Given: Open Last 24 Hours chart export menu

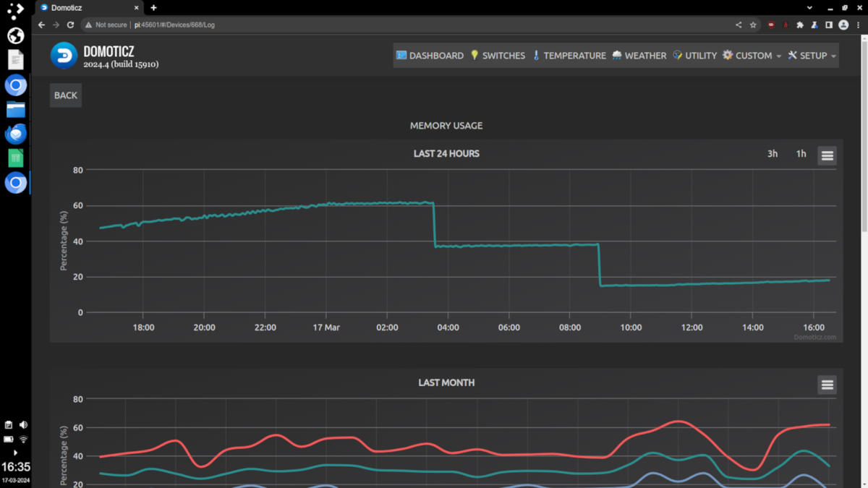Looking at the screenshot, I should pyautogui.click(x=827, y=155).
